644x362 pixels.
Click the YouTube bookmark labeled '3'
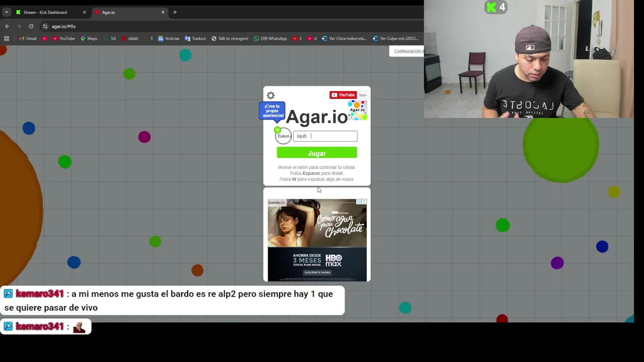tap(297, 38)
